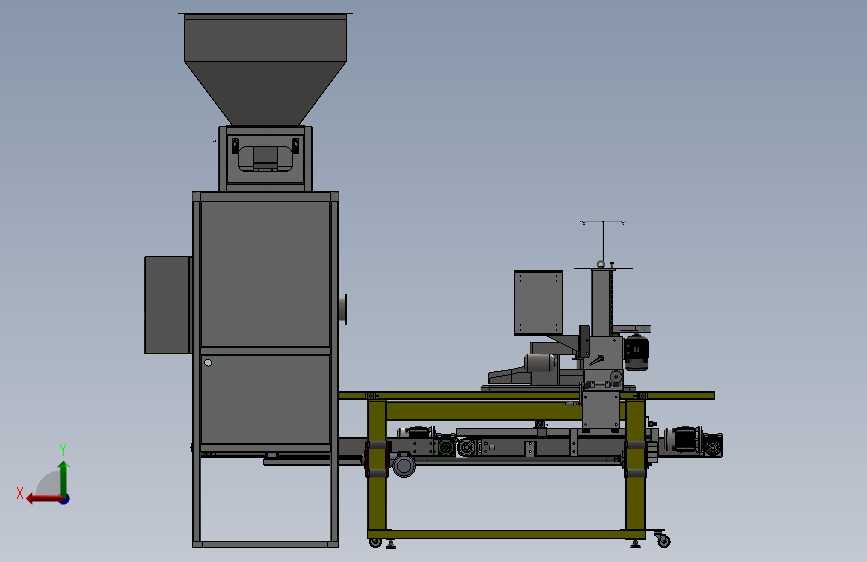The height and width of the screenshot is (562, 867).
Task: Select the thin thread stand atop the sewing head
Action: pyautogui.click(x=603, y=243)
